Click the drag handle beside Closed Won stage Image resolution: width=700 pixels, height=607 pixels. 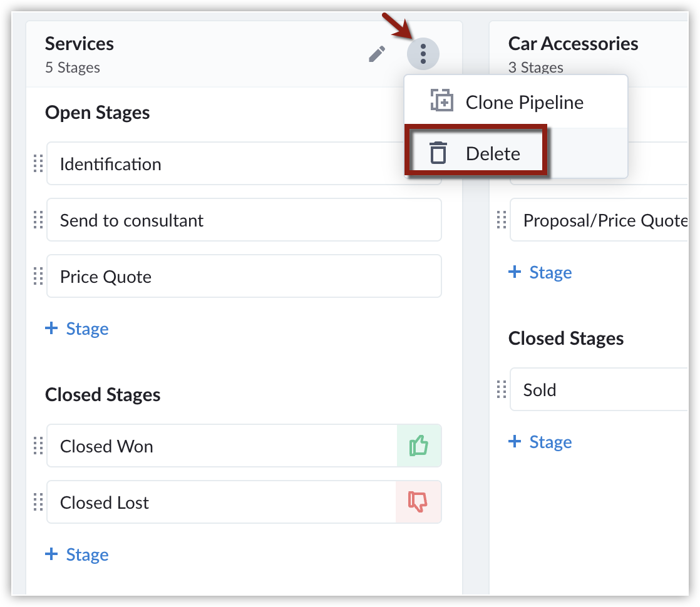click(x=38, y=446)
